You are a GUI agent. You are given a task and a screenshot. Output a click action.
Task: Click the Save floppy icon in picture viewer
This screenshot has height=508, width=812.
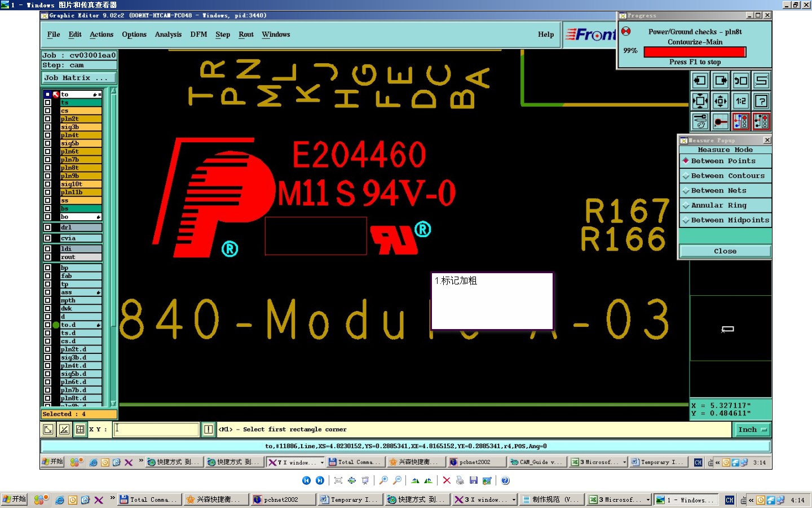point(474,480)
